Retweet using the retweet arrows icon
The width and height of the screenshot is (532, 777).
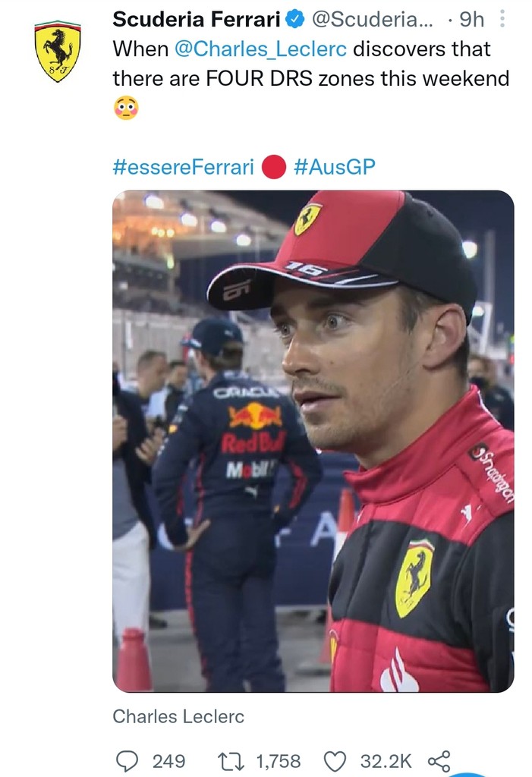226,760
